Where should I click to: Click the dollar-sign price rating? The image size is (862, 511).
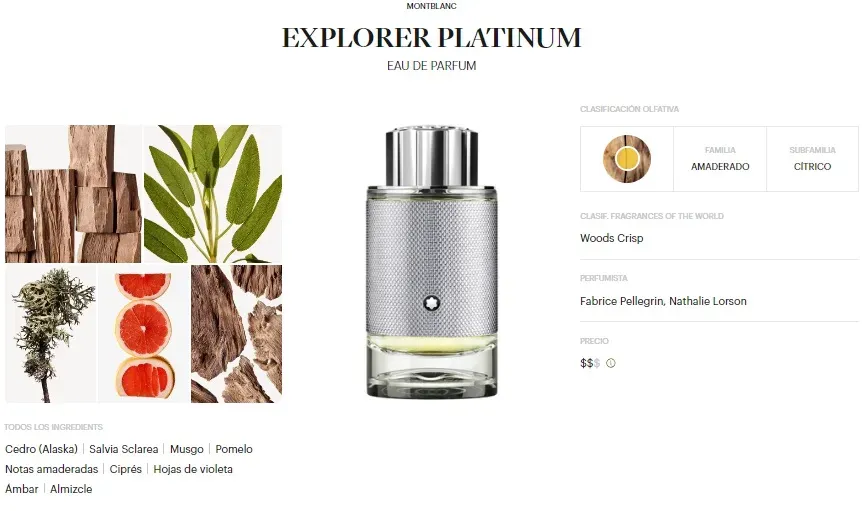click(x=590, y=363)
